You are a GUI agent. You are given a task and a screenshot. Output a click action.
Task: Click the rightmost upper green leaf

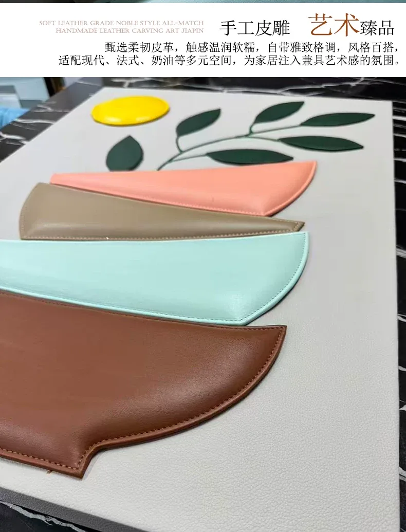[338, 119]
